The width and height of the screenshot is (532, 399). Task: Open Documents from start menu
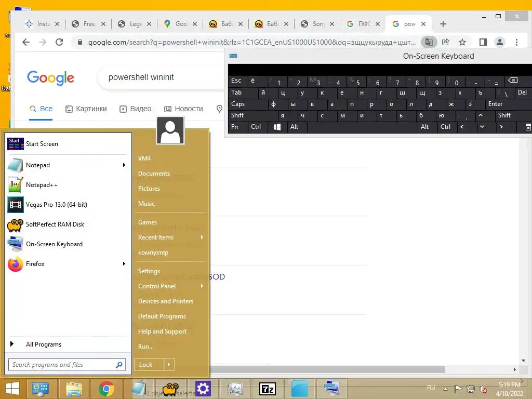[154, 174]
